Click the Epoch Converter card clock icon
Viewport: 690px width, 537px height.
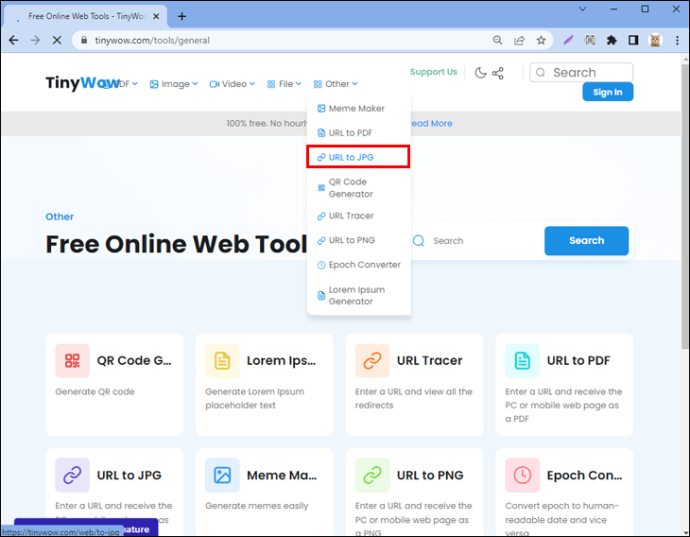click(x=522, y=475)
